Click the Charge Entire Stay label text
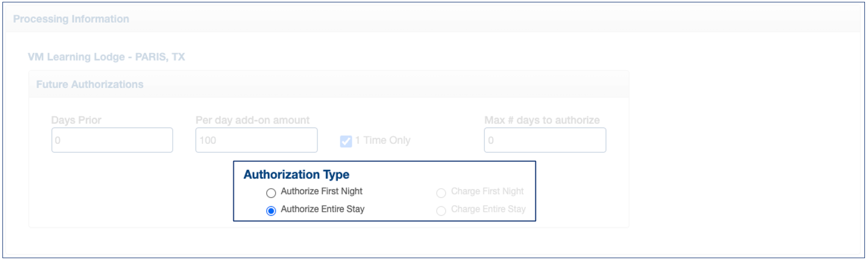Screen dimensions: 868x260 [x=488, y=209]
